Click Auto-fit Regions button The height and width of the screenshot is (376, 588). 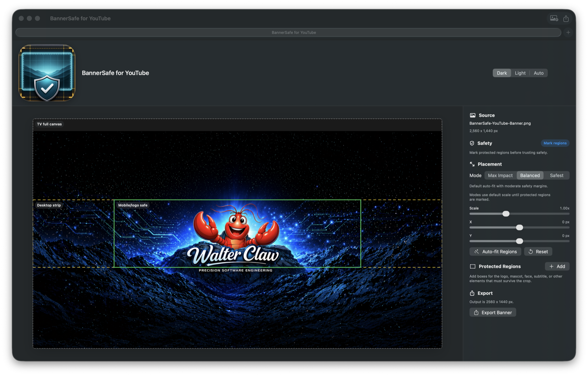495,252
